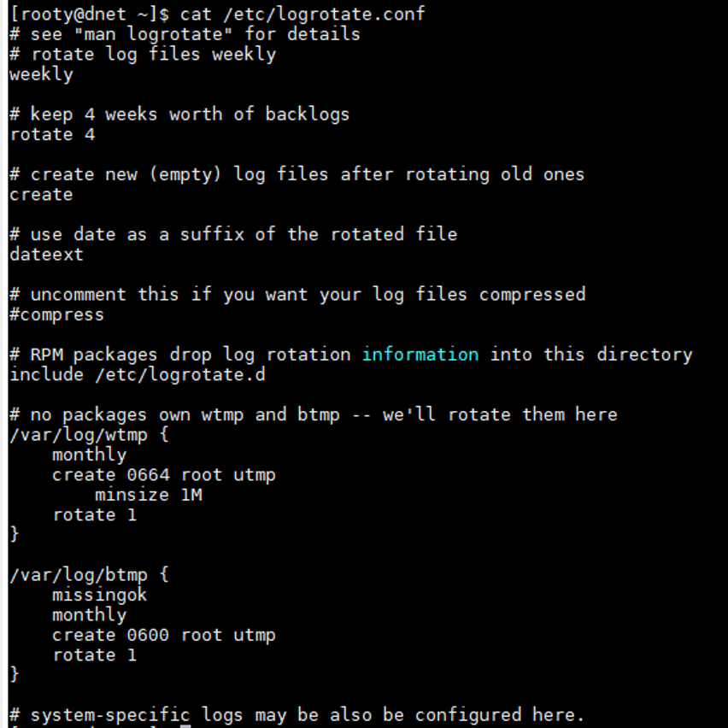Click the "/var/log/btmp {" block header
This screenshot has height=728, width=728.
click(89, 574)
